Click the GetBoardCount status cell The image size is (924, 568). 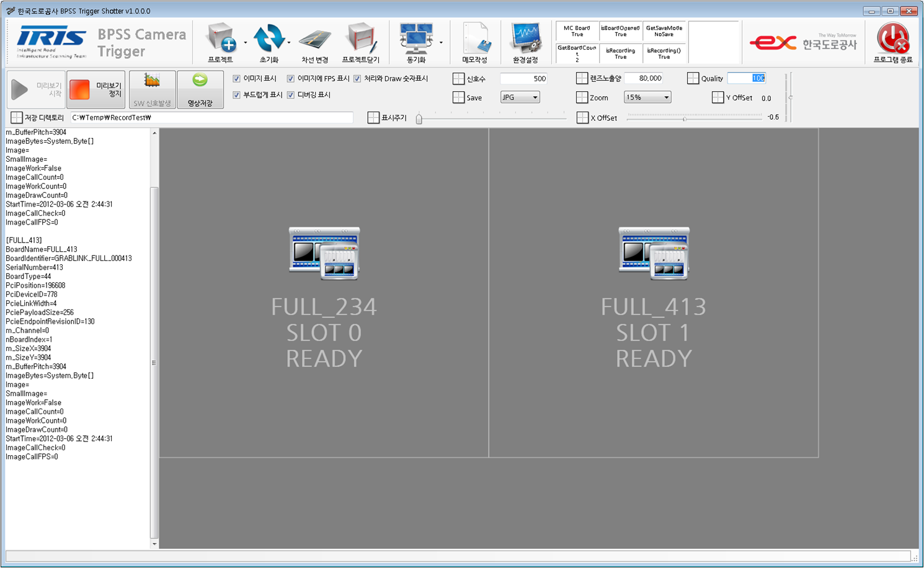[577, 53]
